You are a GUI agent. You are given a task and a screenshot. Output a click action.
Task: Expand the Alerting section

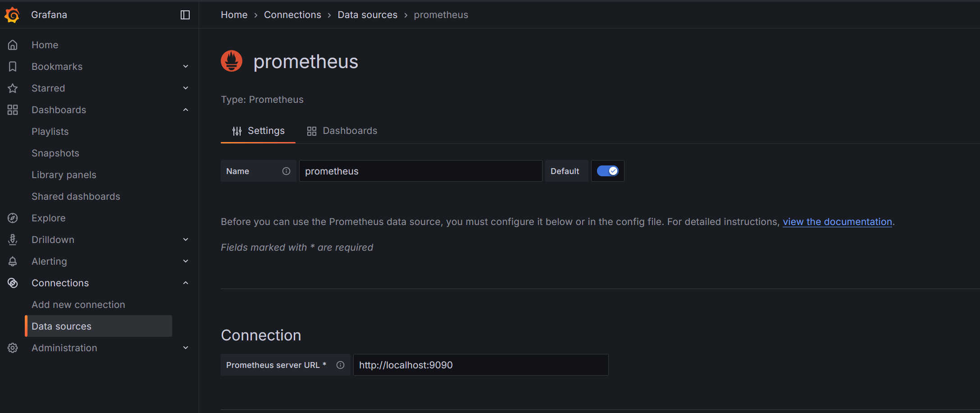coord(185,261)
